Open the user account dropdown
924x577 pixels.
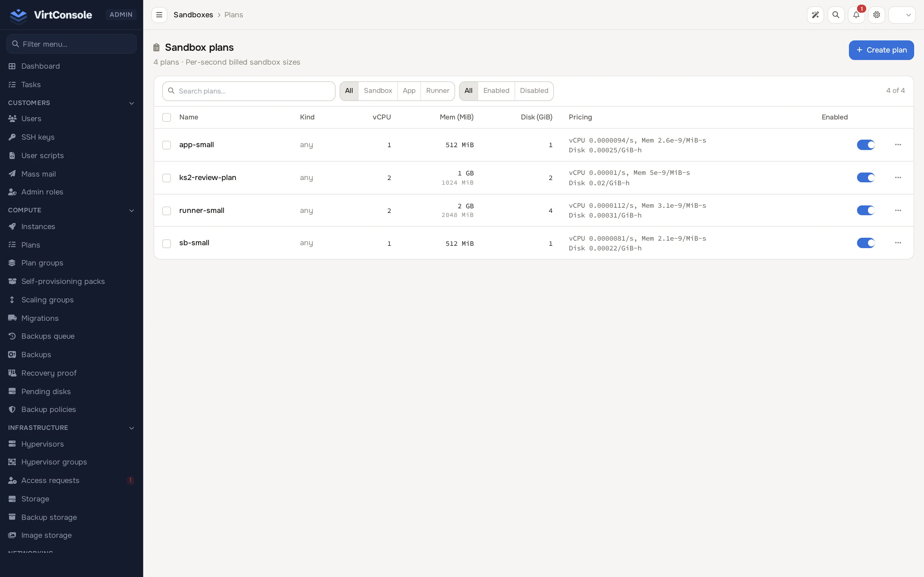(902, 15)
